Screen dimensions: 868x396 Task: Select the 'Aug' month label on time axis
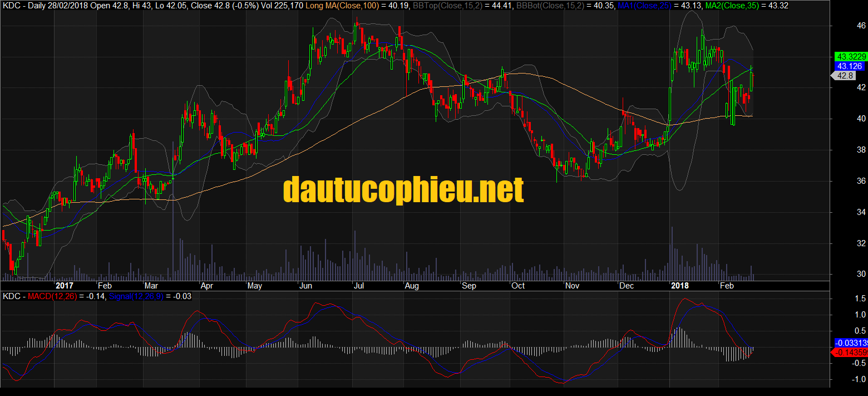pyautogui.click(x=412, y=286)
